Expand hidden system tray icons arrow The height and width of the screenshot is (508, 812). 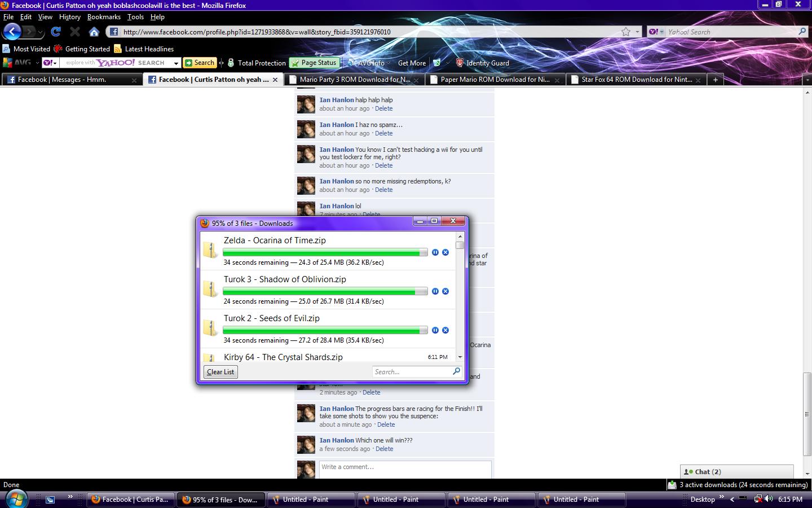pos(732,500)
